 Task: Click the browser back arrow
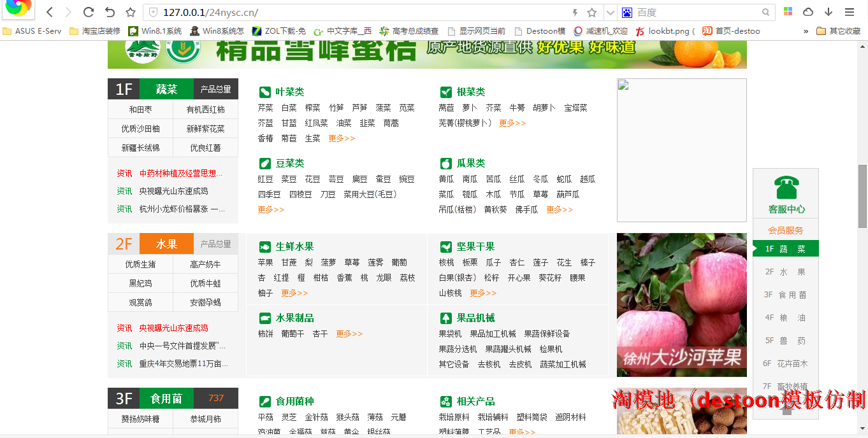tap(50, 12)
